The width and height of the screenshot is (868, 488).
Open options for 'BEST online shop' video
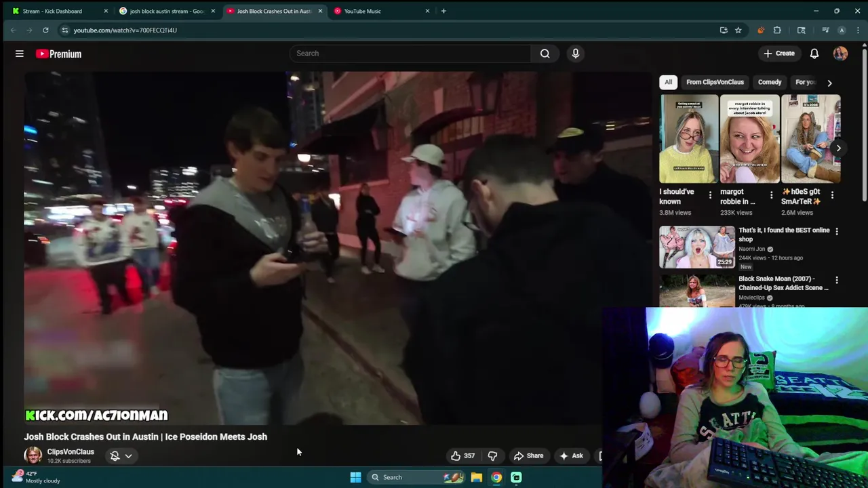(x=837, y=231)
